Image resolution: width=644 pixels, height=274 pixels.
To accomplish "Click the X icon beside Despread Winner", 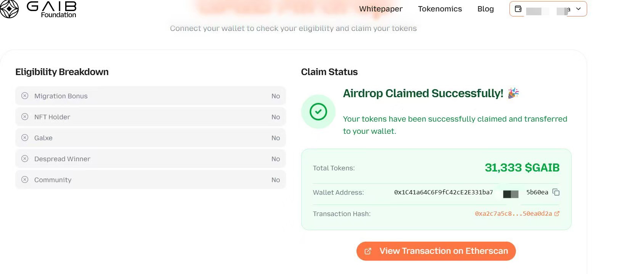I will [x=25, y=159].
